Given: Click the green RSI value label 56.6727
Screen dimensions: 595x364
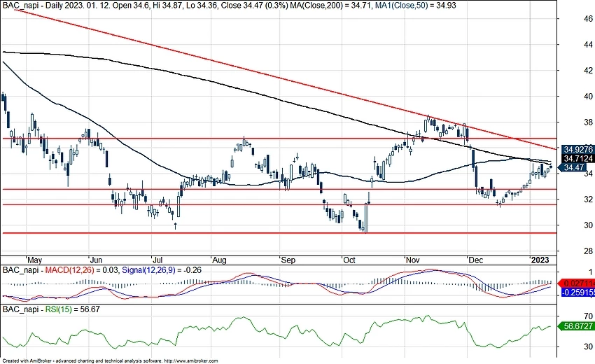Looking at the screenshot, I should tap(577, 326).
